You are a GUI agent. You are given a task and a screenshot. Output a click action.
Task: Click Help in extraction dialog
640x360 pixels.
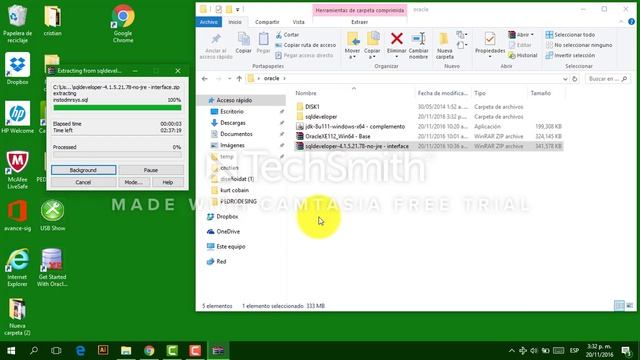[168, 182]
